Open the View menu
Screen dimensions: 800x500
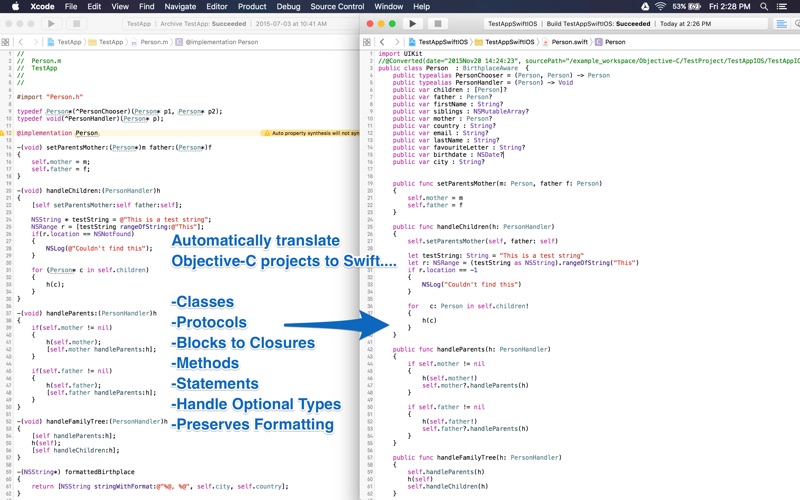[x=120, y=6]
